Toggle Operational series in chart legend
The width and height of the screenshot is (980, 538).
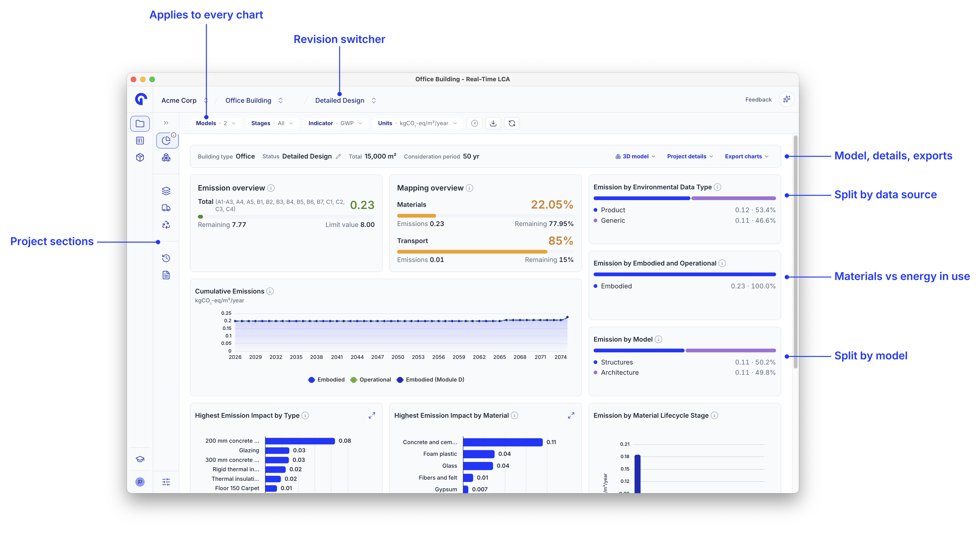click(x=371, y=380)
